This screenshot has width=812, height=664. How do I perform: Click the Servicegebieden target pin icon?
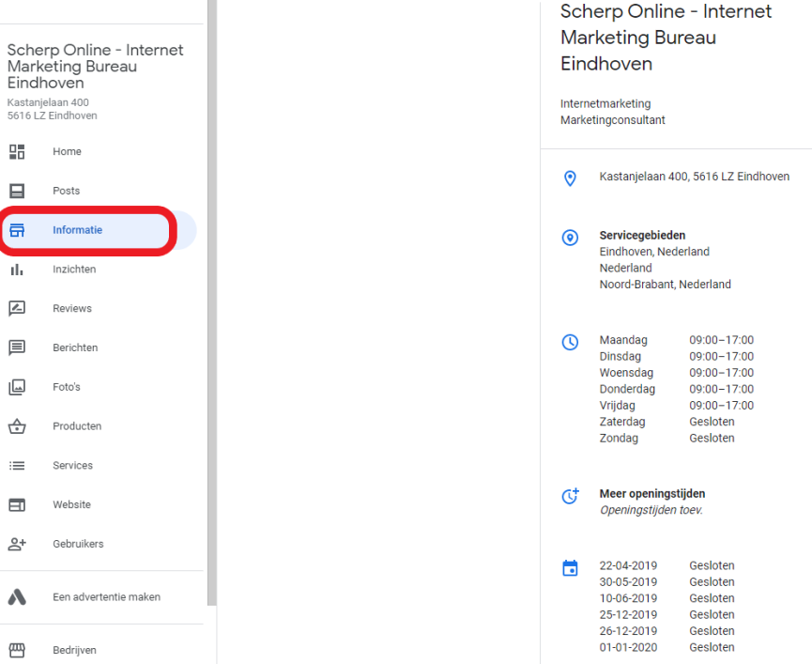[570, 238]
